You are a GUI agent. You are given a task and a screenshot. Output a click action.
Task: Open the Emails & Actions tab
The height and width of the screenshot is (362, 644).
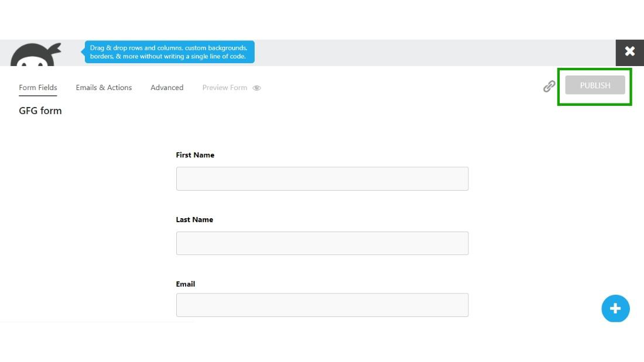click(104, 88)
